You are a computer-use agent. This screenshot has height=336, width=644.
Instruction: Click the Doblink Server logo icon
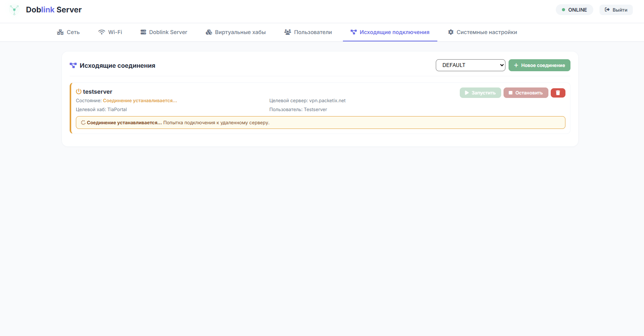click(14, 10)
